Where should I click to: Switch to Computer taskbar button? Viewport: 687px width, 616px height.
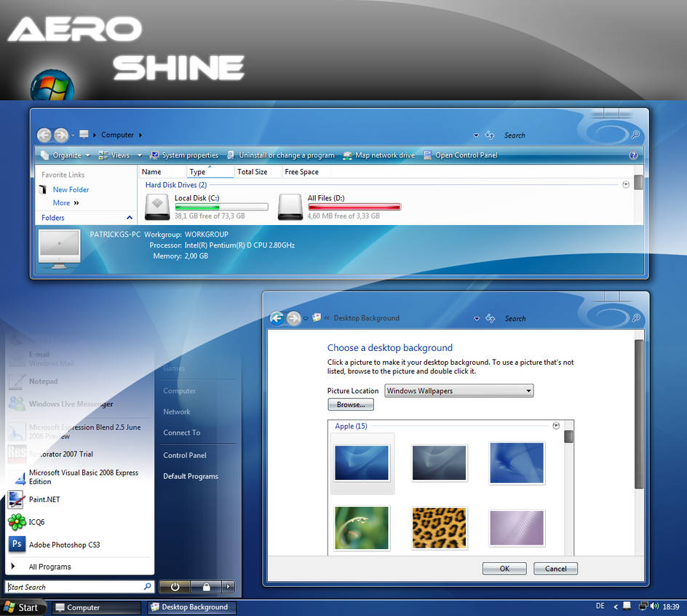pyautogui.click(x=96, y=607)
